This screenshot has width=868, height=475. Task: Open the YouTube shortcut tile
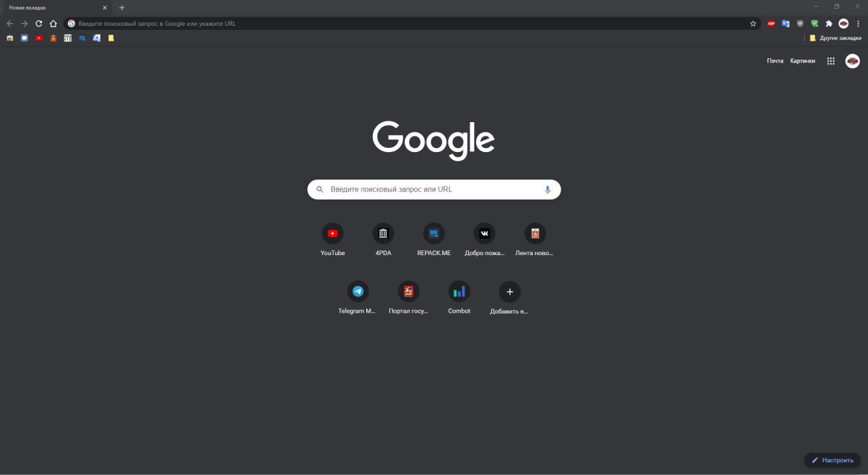pyautogui.click(x=332, y=240)
